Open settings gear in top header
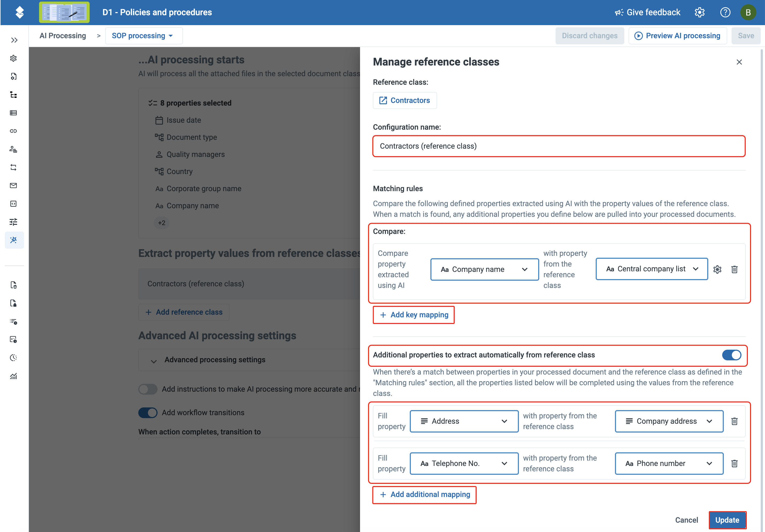765x532 pixels. (x=699, y=12)
